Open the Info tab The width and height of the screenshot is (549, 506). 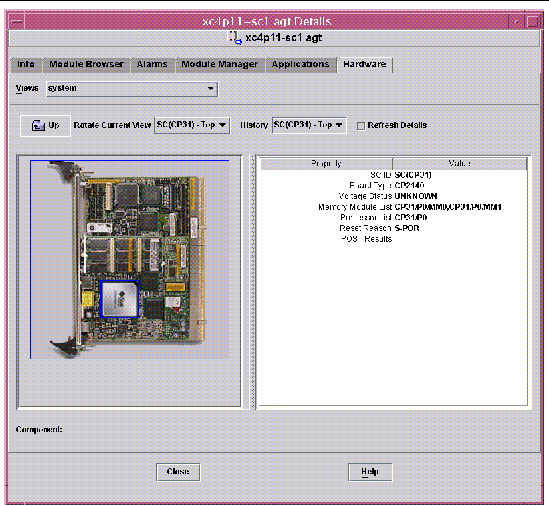[x=26, y=64]
